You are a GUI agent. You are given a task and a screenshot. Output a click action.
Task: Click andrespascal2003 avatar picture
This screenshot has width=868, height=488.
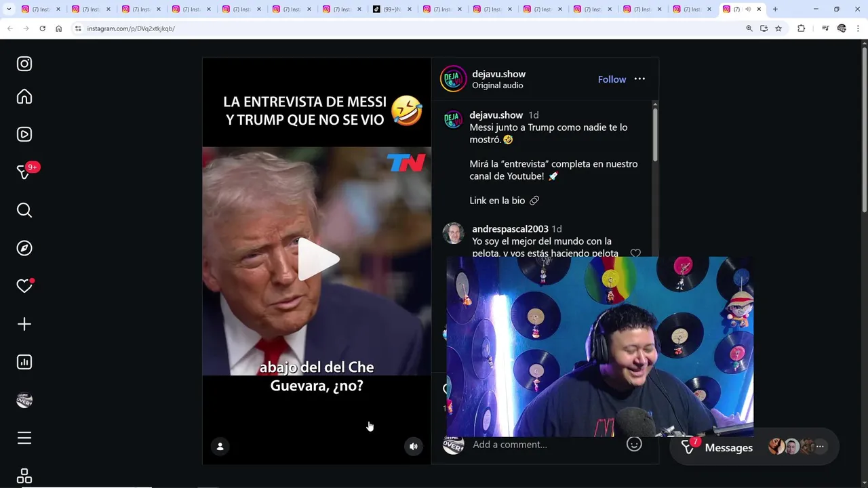pyautogui.click(x=453, y=233)
